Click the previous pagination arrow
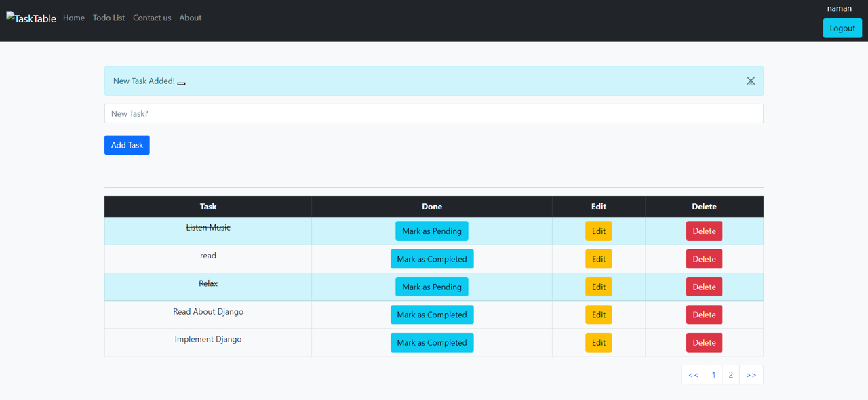Screen dimensions: 868x400 tap(693, 374)
